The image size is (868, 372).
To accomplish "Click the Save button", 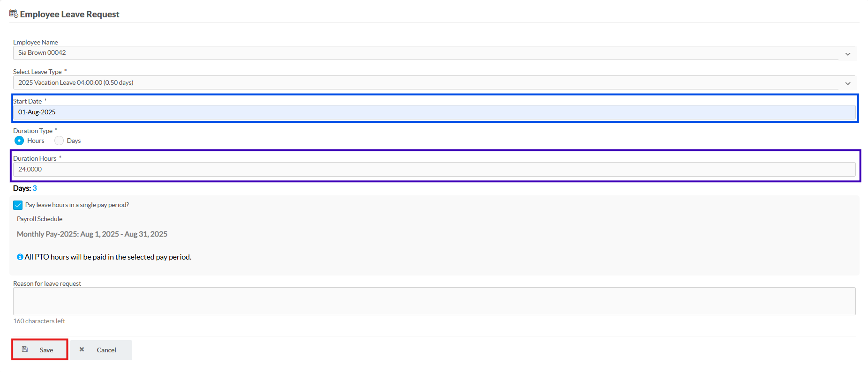I will tap(40, 350).
